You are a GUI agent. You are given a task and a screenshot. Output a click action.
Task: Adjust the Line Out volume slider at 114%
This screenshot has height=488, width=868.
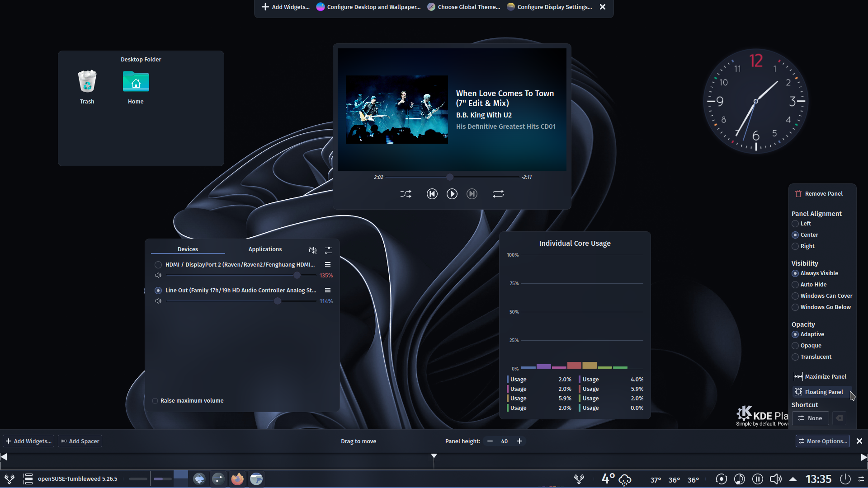point(241,301)
